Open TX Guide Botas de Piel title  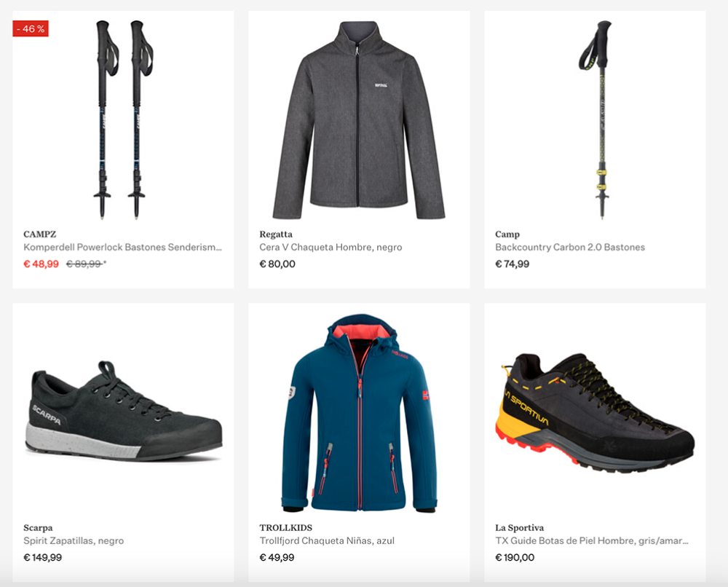pyautogui.click(x=591, y=540)
